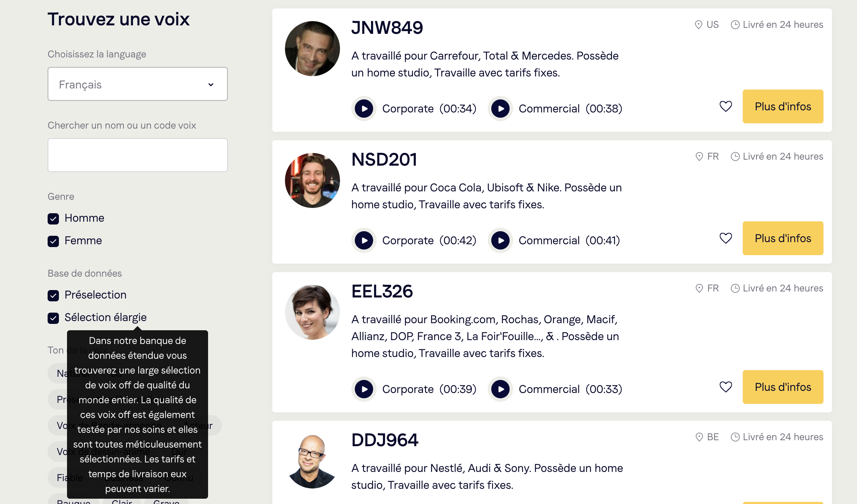Image resolution: width=857 pixels, height=504 pixels.
Task: Play NSD201 Corporate demo audio
Action: 364,240
